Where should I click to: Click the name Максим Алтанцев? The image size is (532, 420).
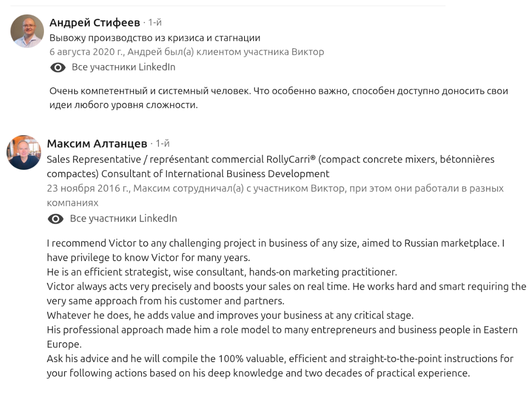[x=97, y=143]
